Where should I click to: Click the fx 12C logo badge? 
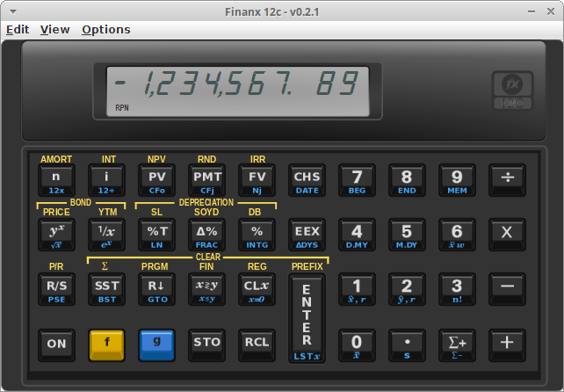512,91
